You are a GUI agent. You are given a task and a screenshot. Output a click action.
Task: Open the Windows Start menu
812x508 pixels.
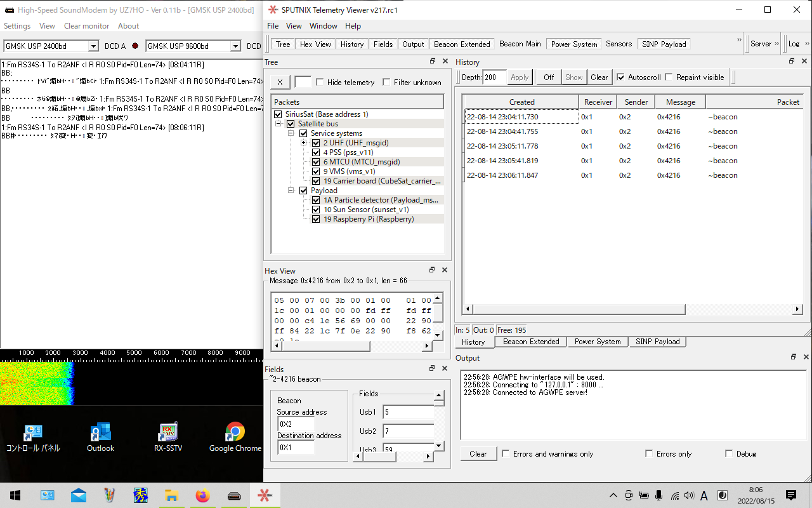pos(15,495)
